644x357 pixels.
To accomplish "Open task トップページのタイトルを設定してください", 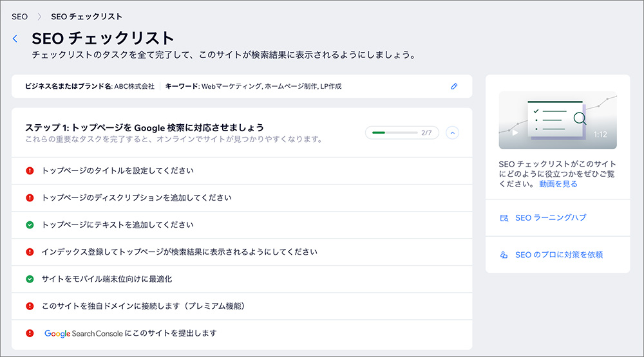I will pos(242,170).
